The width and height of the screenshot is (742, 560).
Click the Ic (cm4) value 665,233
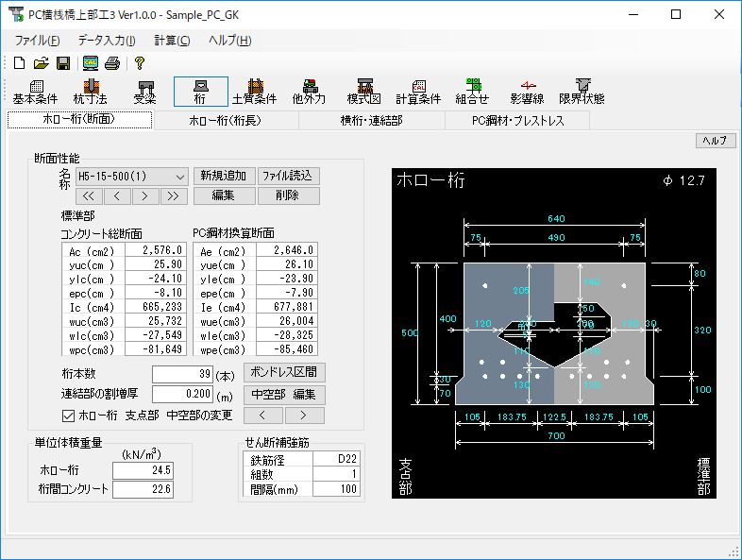tap(156, 307)
